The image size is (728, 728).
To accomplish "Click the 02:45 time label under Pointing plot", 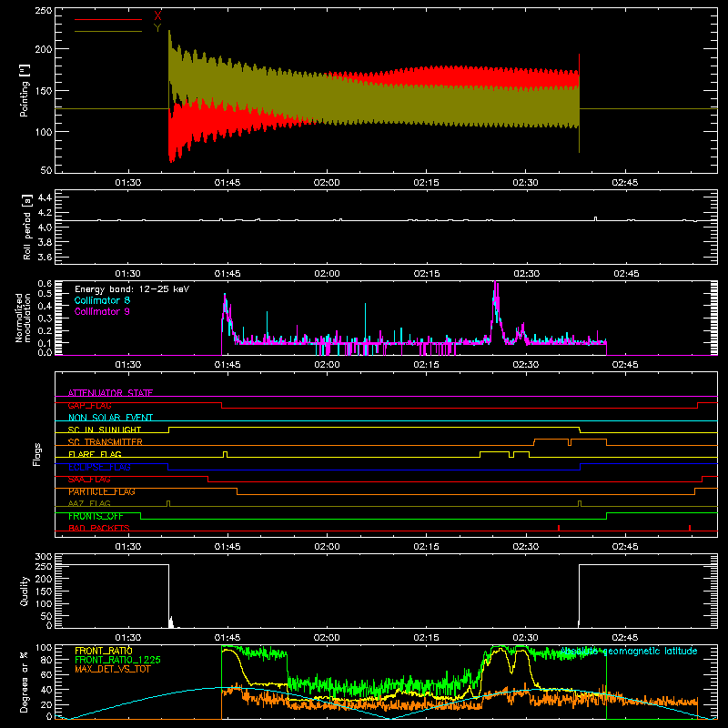I will (x=625, y=183).
